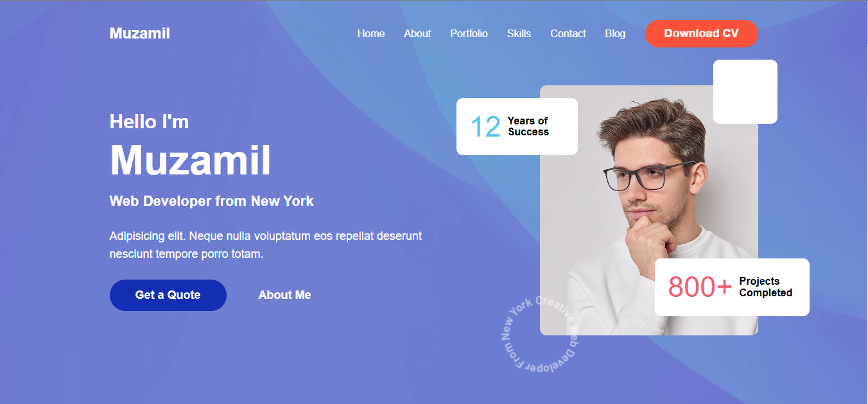Click the large Muzamil hero heading

[191, 160]
